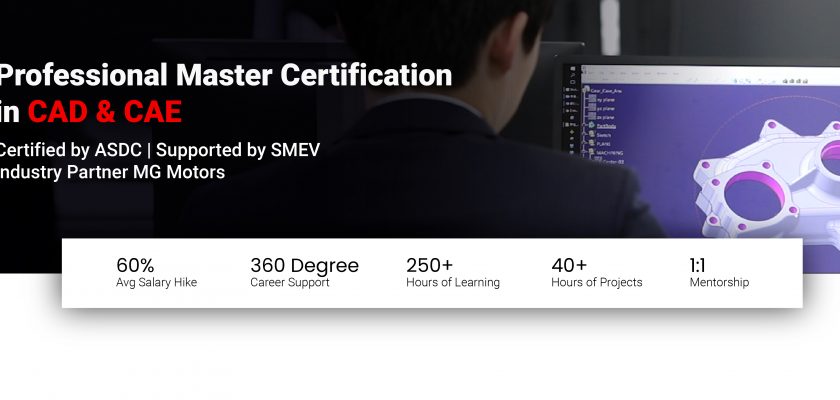Click the PartBody gear icon
Viewport: 840px width, 400px height.
pos(591,125)
